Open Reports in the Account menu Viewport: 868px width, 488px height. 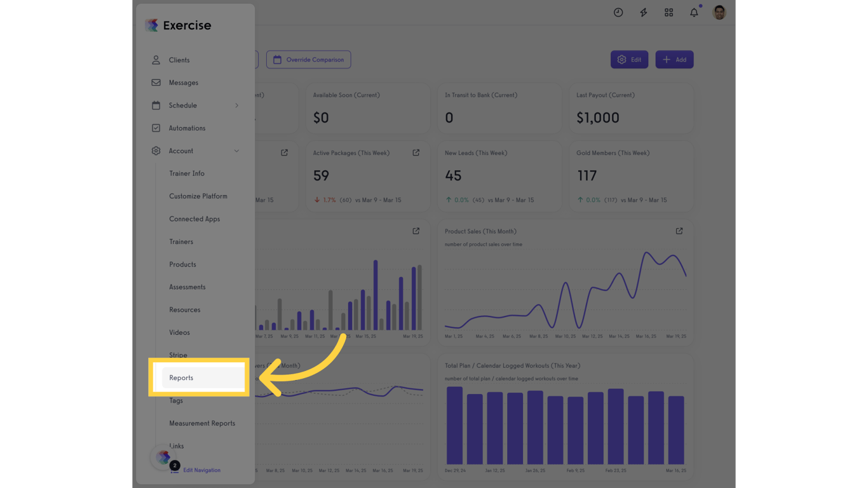point(182,378)
